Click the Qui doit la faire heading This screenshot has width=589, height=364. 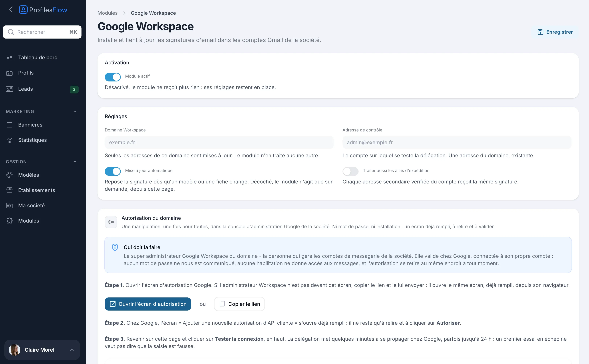point(142,247)
